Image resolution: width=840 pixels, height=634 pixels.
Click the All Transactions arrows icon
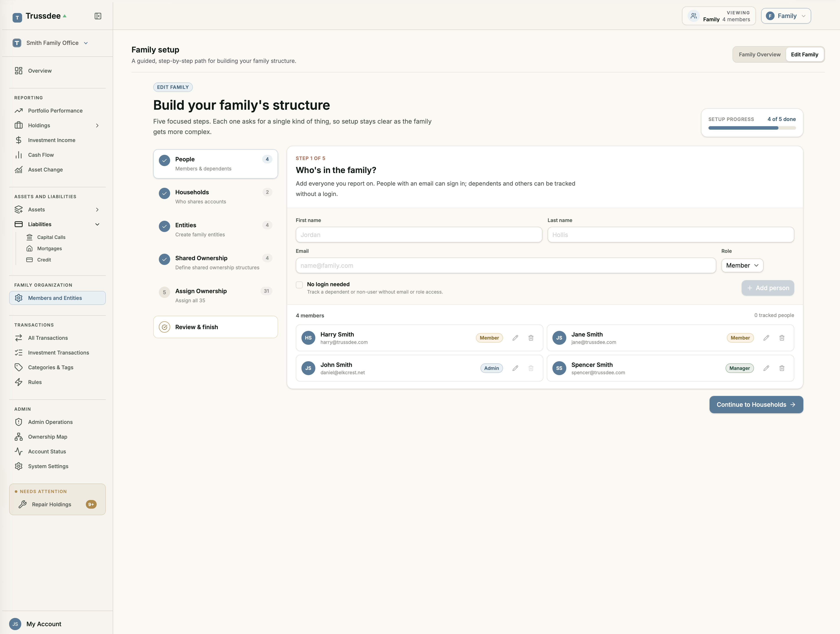click(19, 338)
